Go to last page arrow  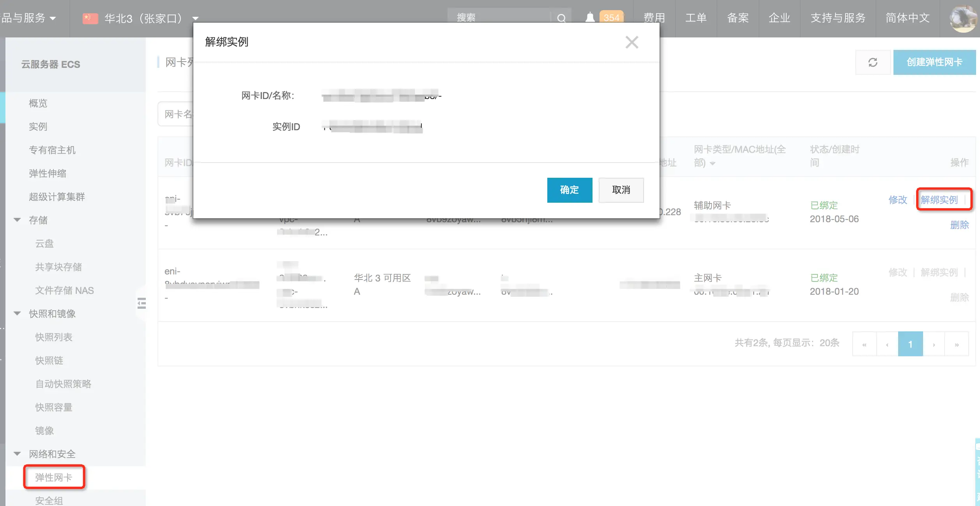[956, 344]
